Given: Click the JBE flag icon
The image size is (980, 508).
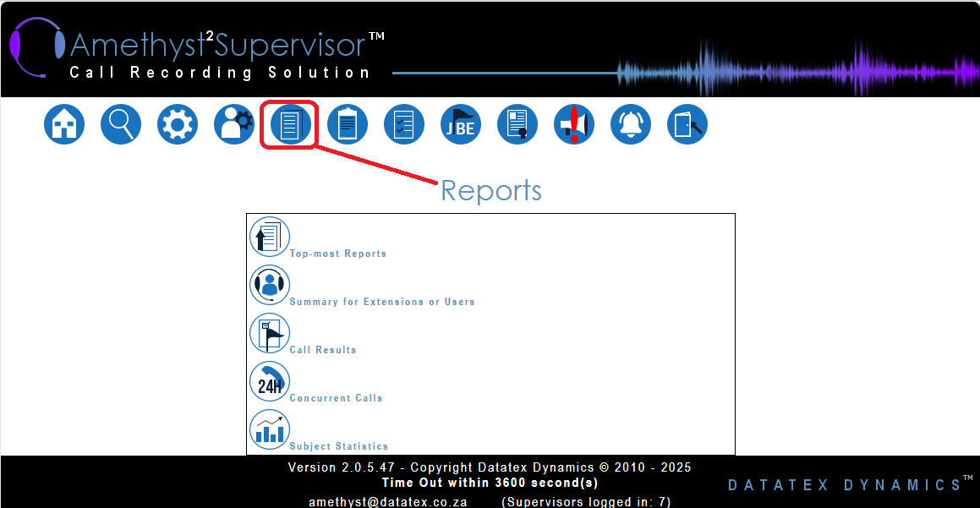Looking at the screenshot, I should point(461,125).
